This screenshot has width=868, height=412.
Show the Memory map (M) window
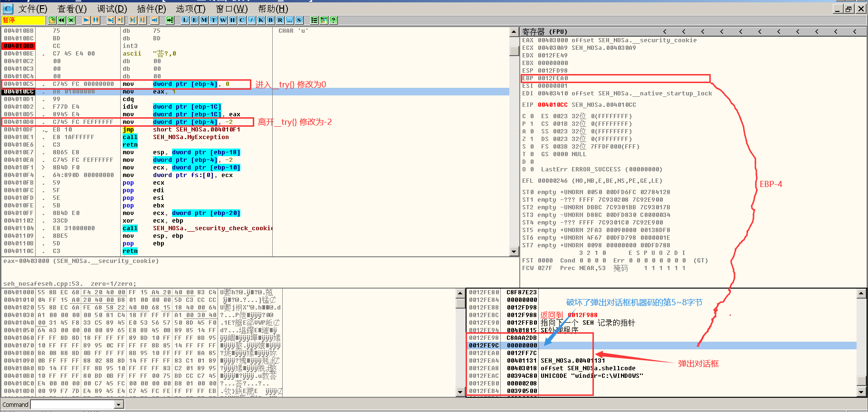click(204, 20)
